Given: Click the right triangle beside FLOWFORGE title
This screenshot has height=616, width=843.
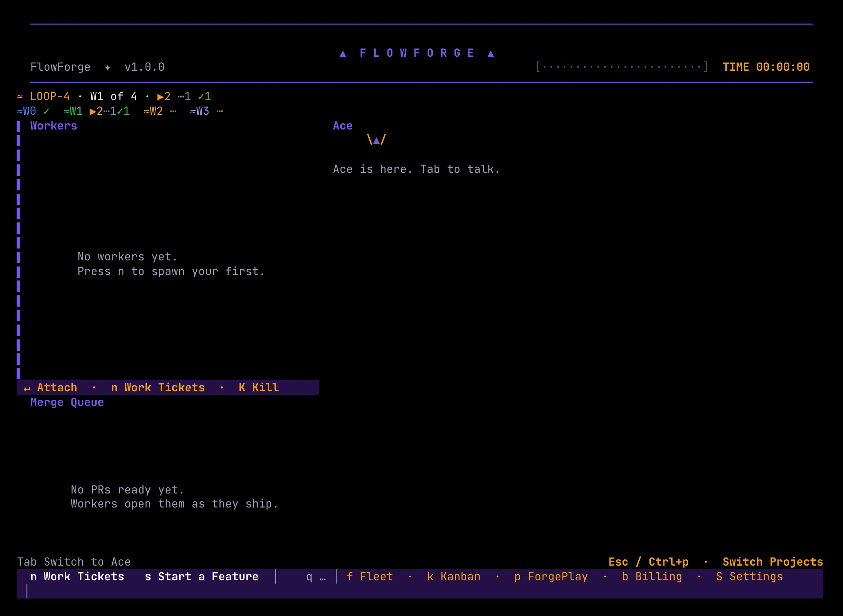Looking at the screenshot, I should (x=491, y=54).
